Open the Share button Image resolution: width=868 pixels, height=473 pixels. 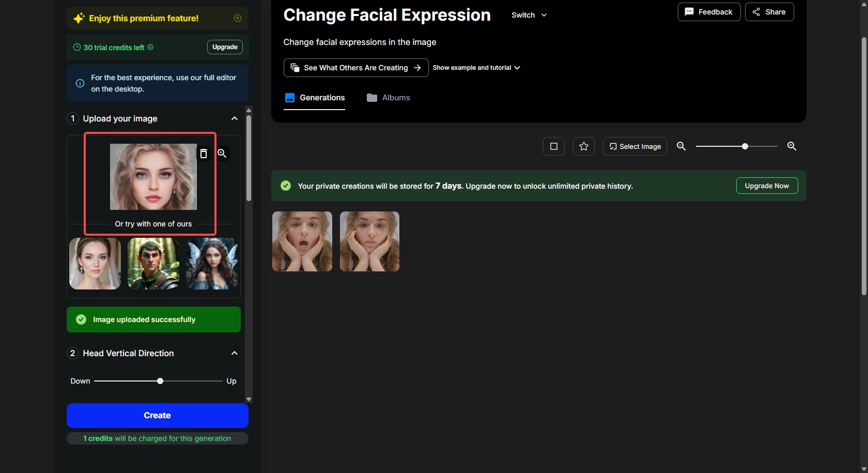769,12
